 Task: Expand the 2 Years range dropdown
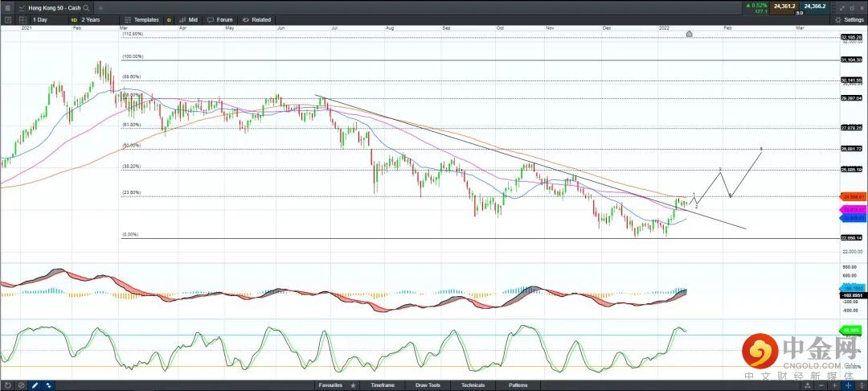click(94, 19)
